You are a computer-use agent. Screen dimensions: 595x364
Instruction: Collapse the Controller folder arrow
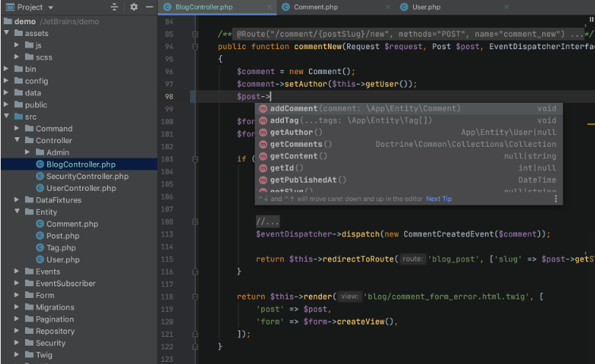(17, 140)
